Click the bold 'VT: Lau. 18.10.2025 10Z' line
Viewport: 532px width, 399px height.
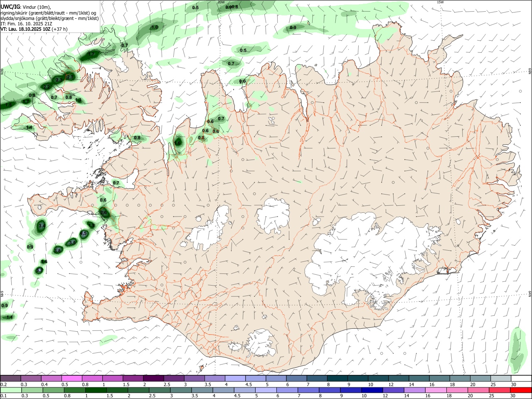34,29
